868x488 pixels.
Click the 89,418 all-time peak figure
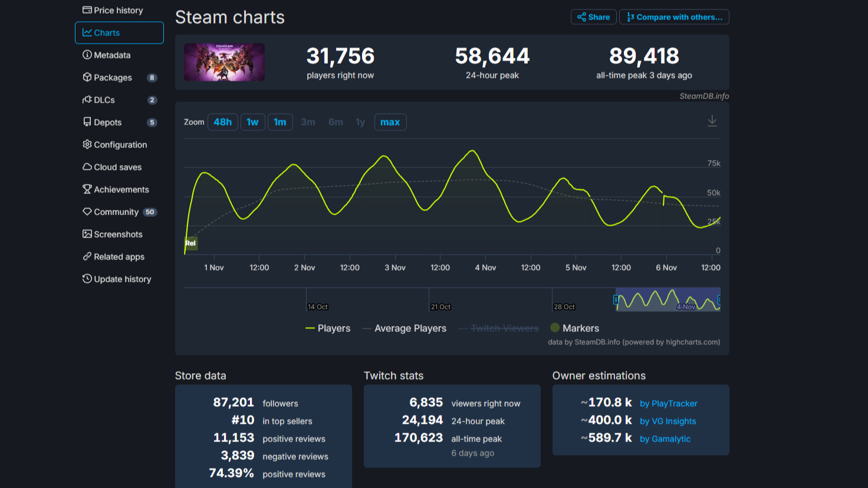644,56
